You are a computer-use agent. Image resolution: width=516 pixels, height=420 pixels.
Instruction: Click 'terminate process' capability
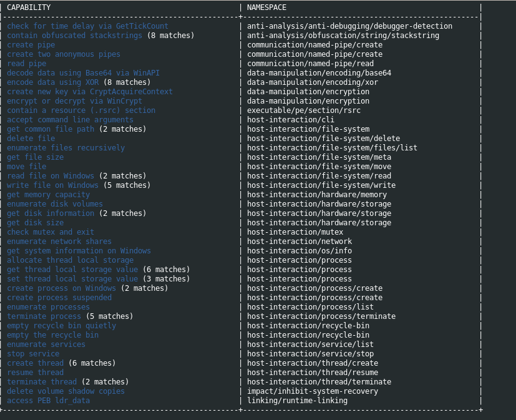[44, 316]
